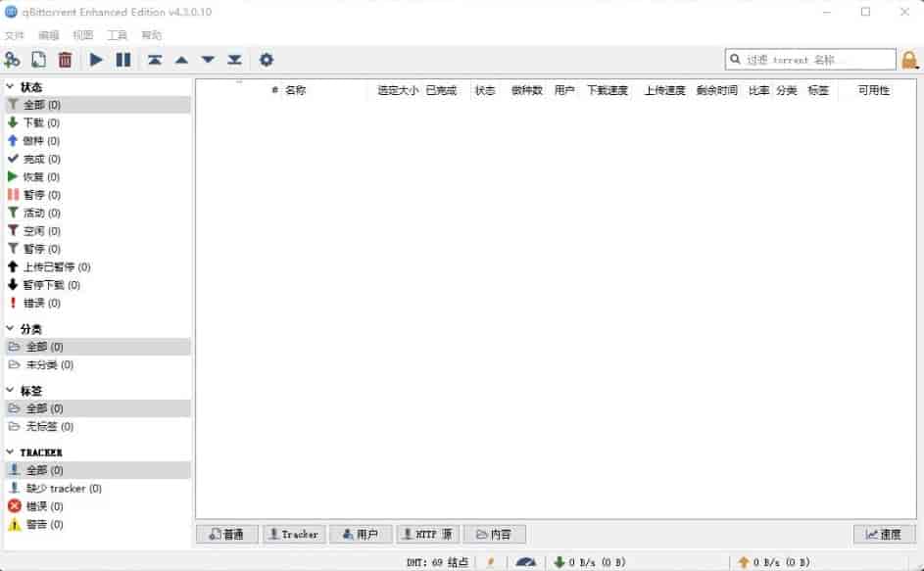Switch to the 用户 bottom tab
Screen dimensions: 924x571
coord(361,535)
